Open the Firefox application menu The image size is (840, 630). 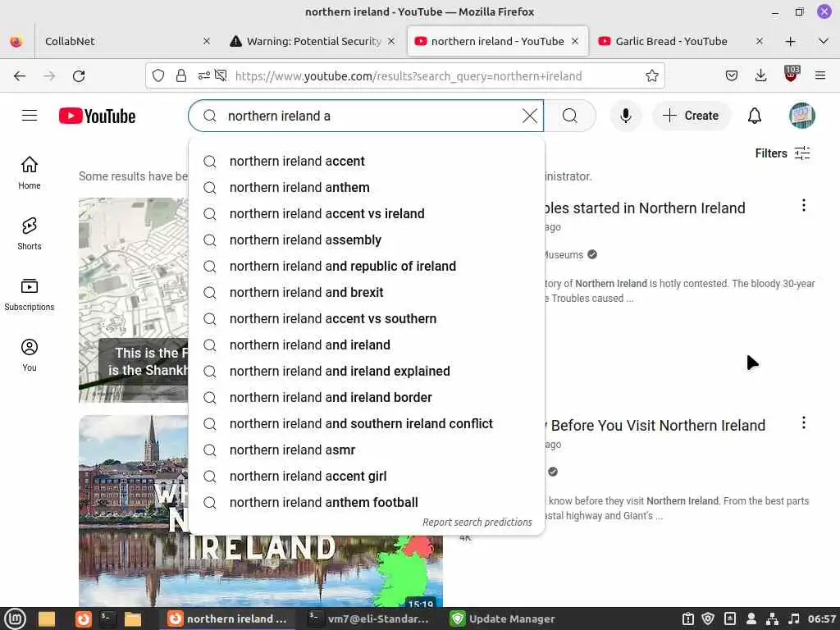(x=820, y=76)
